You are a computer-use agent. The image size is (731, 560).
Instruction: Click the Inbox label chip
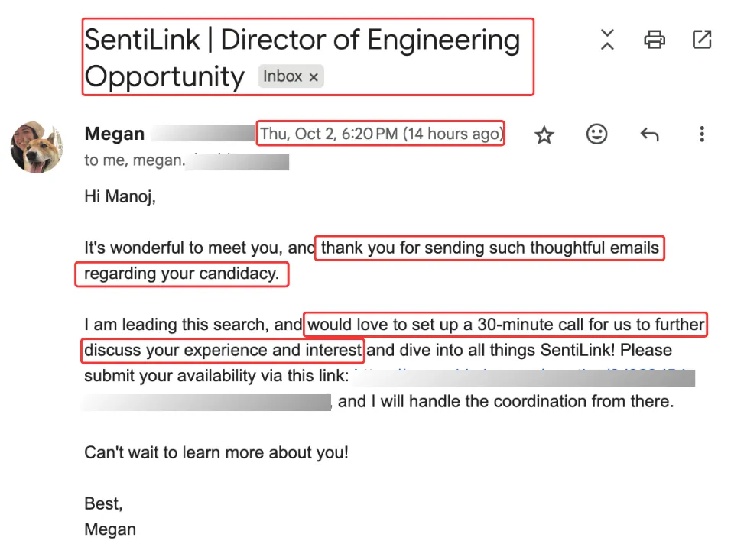click(283, 76)
